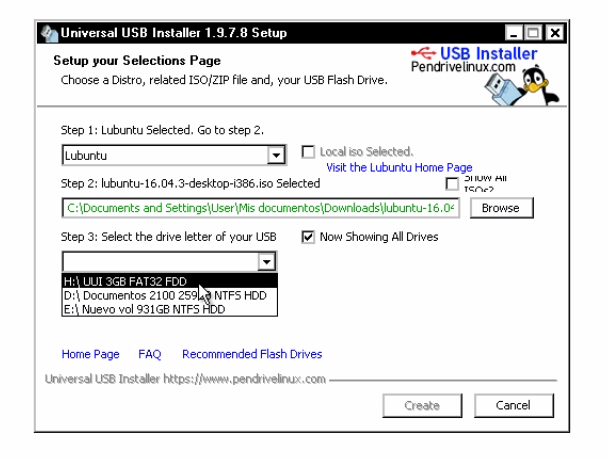
Task: Click the USB Installer penguin logo
Action: [x=522, y=86]
